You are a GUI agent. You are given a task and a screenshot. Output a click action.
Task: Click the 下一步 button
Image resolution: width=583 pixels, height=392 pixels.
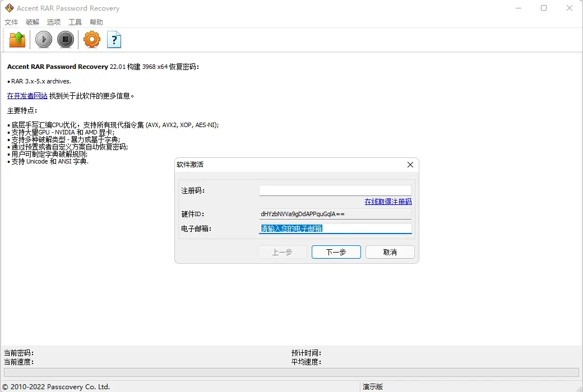pos(336,252)
